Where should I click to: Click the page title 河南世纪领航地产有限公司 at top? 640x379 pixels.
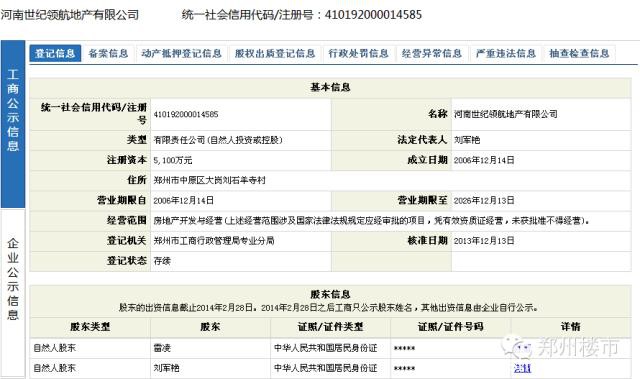70,15
